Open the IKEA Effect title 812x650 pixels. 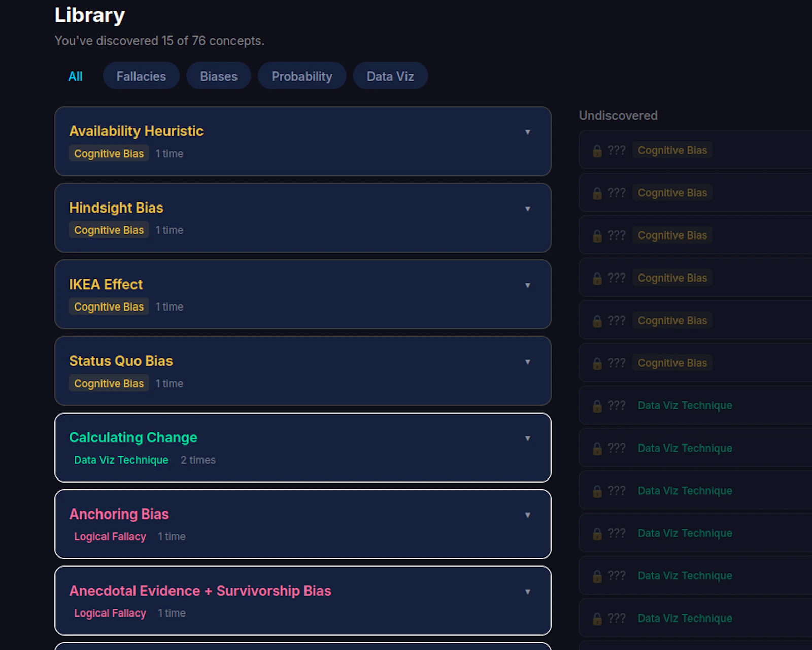click(106, 285)
